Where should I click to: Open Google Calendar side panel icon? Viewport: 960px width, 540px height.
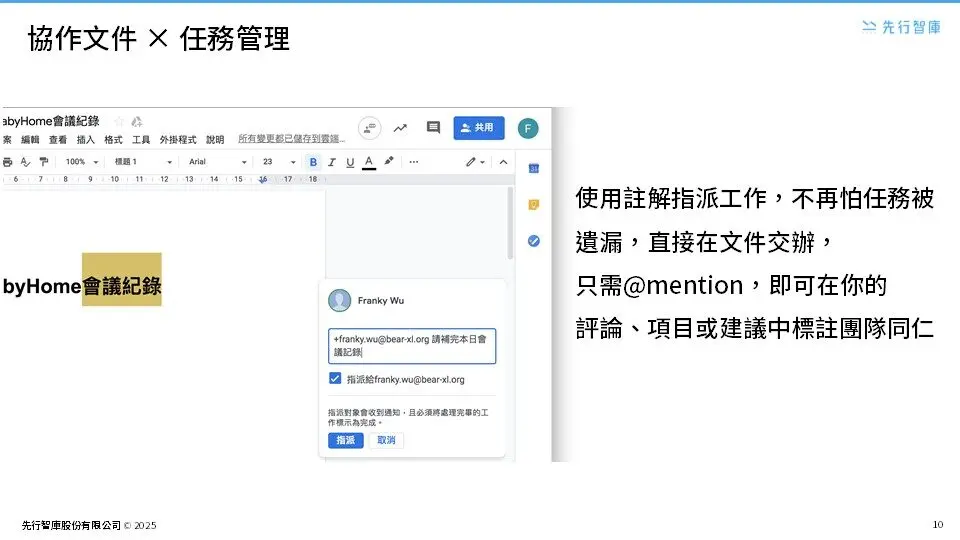534,167
